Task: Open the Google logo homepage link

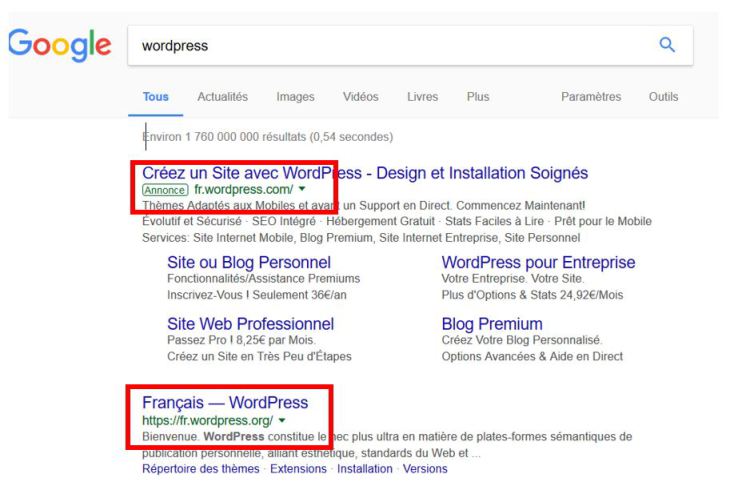Action: tap(60, 45)
